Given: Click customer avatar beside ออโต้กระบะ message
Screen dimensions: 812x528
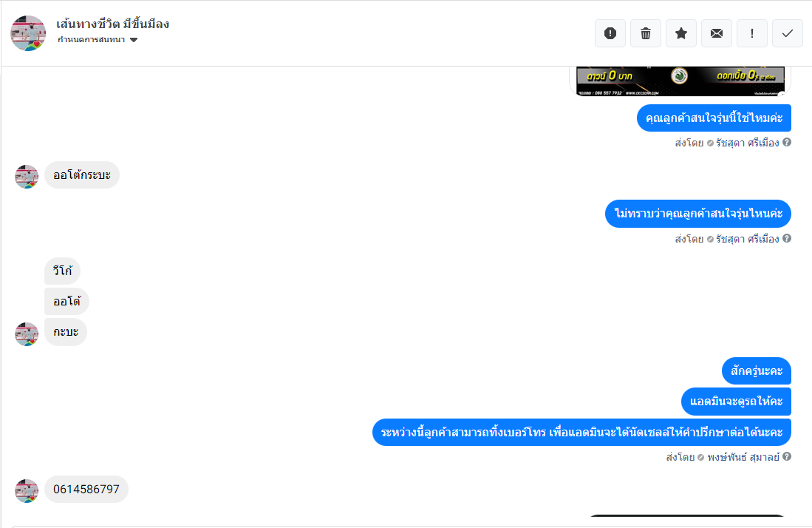Looking at the screenshot, I should (27, 177).
